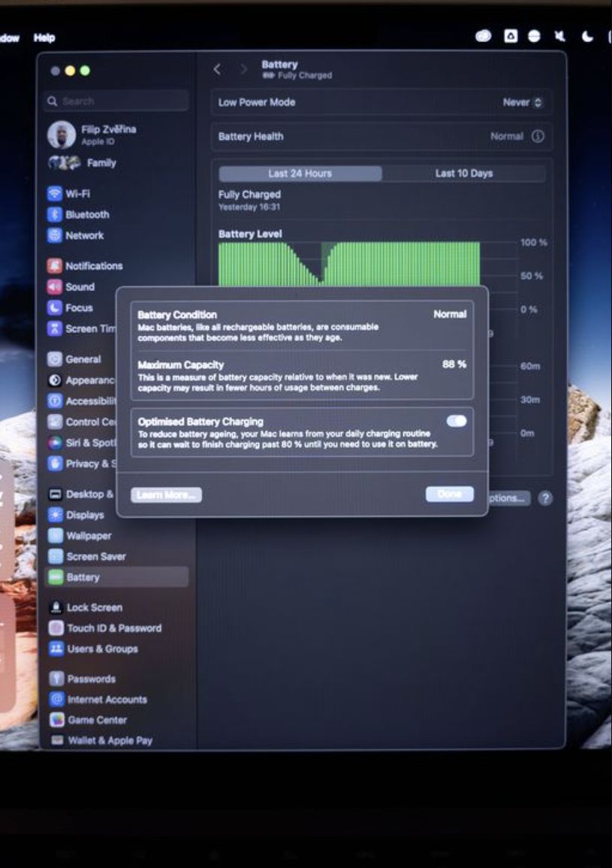Viewport: 612px width, 868px height.
Task: Select the Sound speaker icon
Action: pyautogui.click(x=54, y=287)
